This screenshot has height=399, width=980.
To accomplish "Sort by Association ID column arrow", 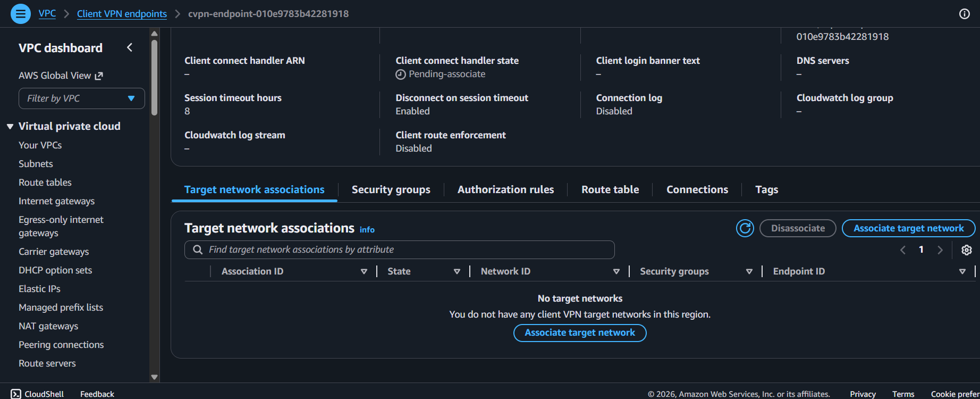I will (x=364, y=271).
